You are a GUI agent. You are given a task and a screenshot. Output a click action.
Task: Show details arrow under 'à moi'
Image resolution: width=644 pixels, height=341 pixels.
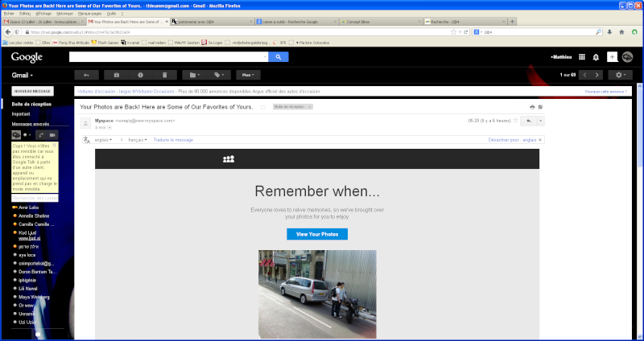coord(109,128)
